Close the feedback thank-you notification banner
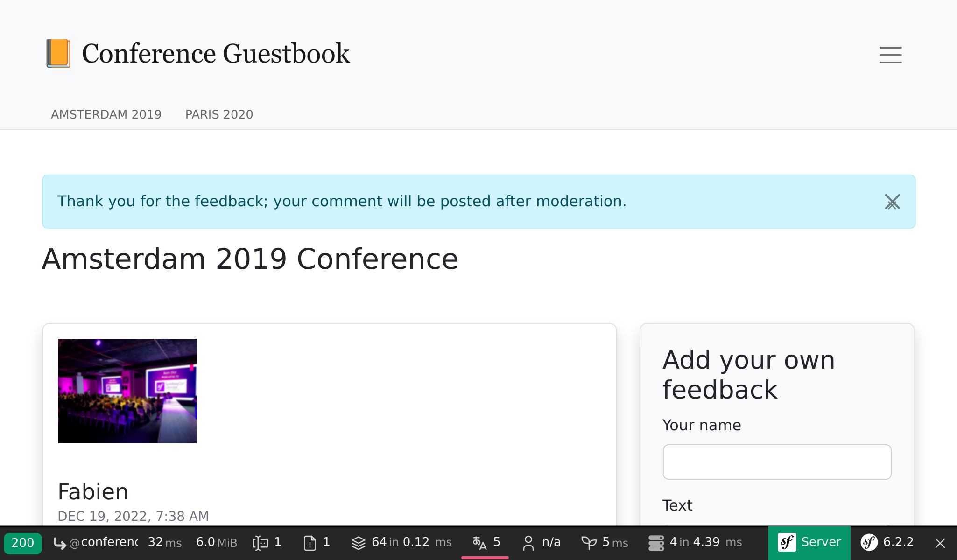This screenshot has width=957, height=560. (892, 201)
